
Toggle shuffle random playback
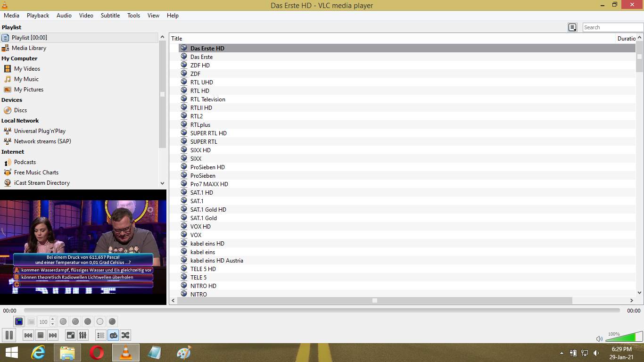[x=125, y=335]
